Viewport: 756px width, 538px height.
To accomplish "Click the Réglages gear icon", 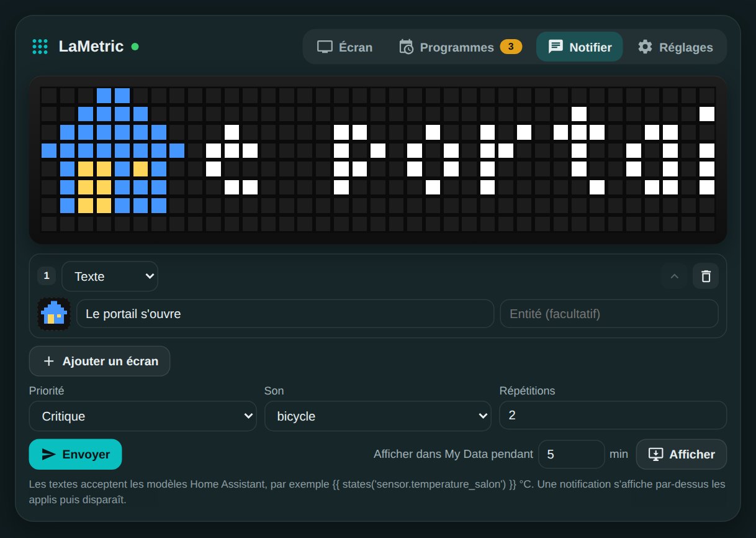I will click(x=646, y=47).
